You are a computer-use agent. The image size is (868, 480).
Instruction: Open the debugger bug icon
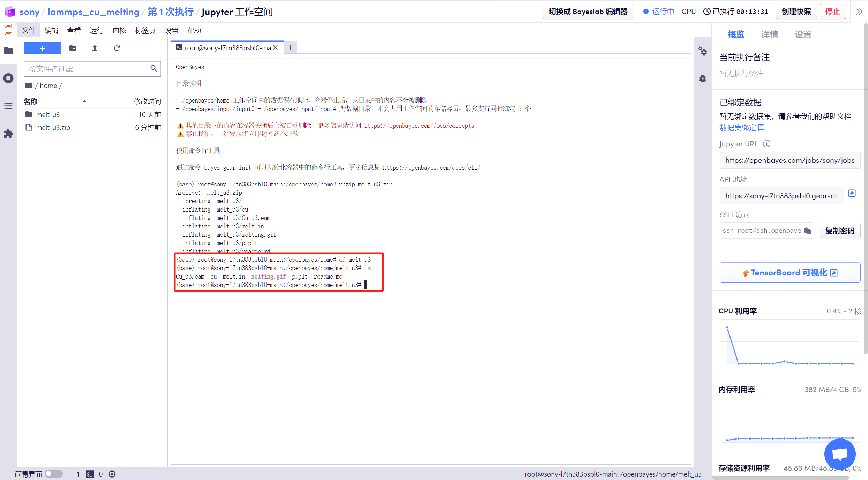click(703, 79)
